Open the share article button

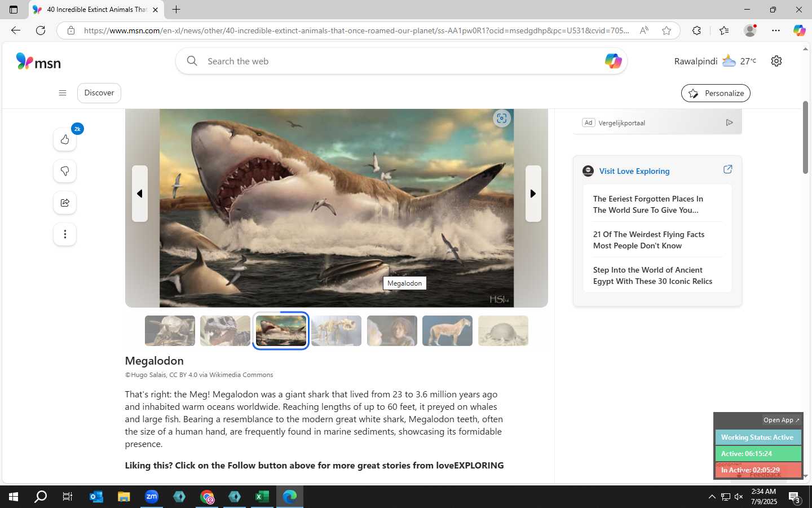click(x=65, y=203)
